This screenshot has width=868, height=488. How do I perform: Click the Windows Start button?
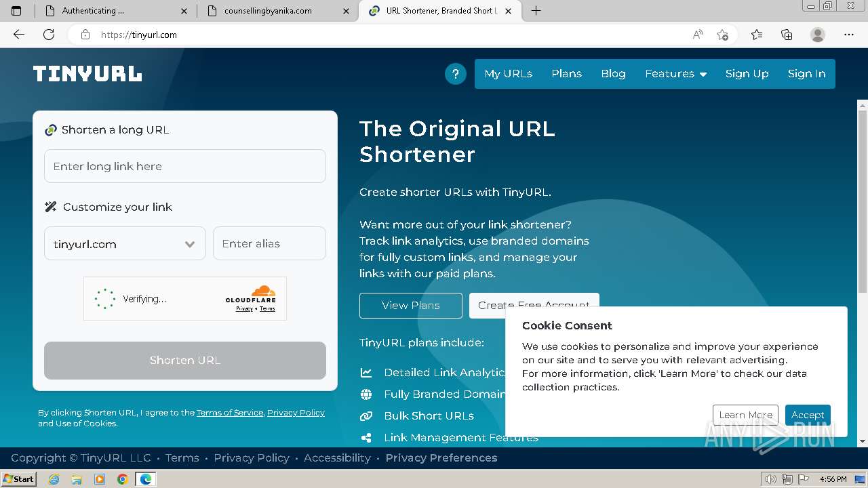pos(19,479)
